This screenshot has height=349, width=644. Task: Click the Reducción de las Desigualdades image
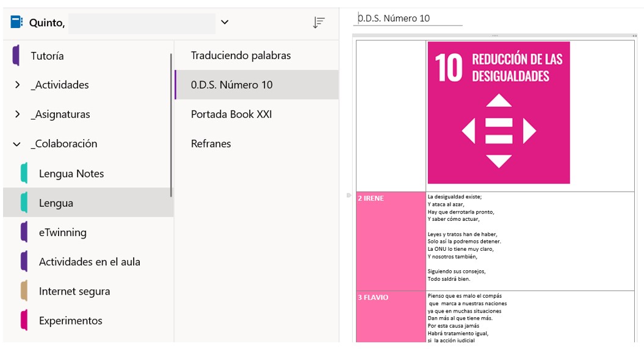tap(499, 112)
